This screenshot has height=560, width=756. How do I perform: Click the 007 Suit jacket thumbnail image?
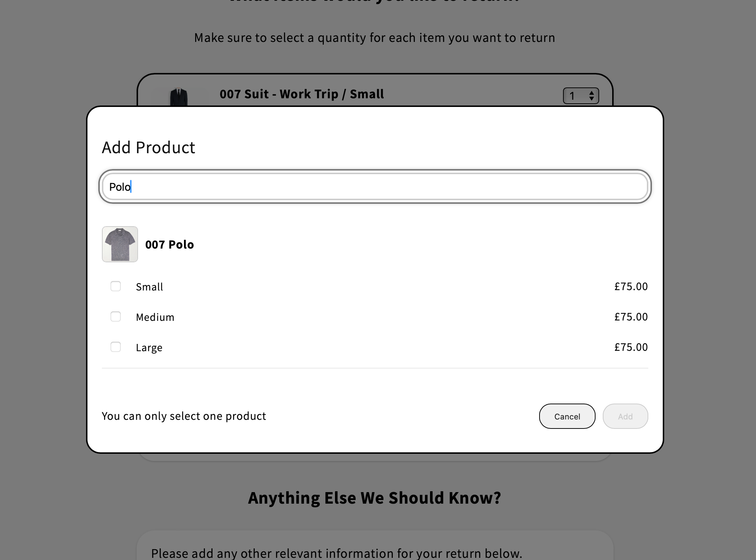tap(179, 97)
